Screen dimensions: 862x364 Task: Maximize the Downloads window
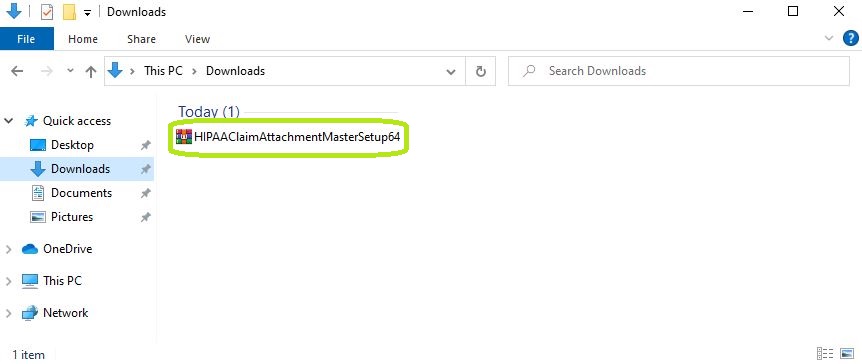pos(793,11)
